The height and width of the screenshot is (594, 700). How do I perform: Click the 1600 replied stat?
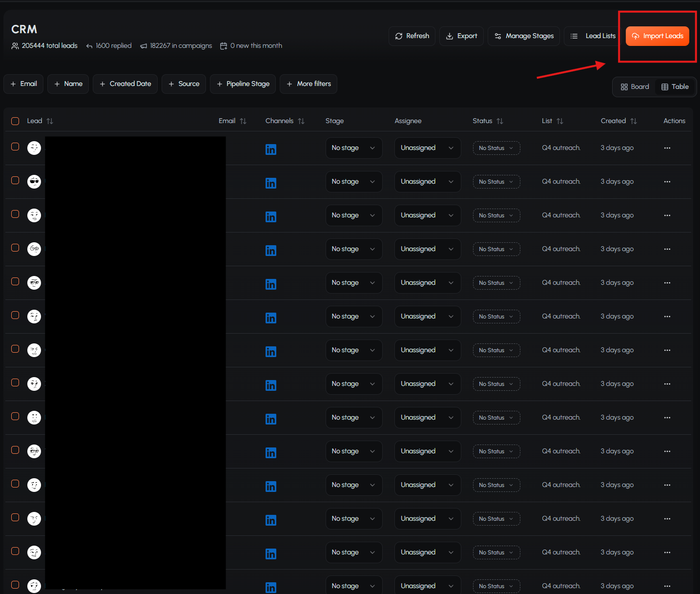click(109, 46)
